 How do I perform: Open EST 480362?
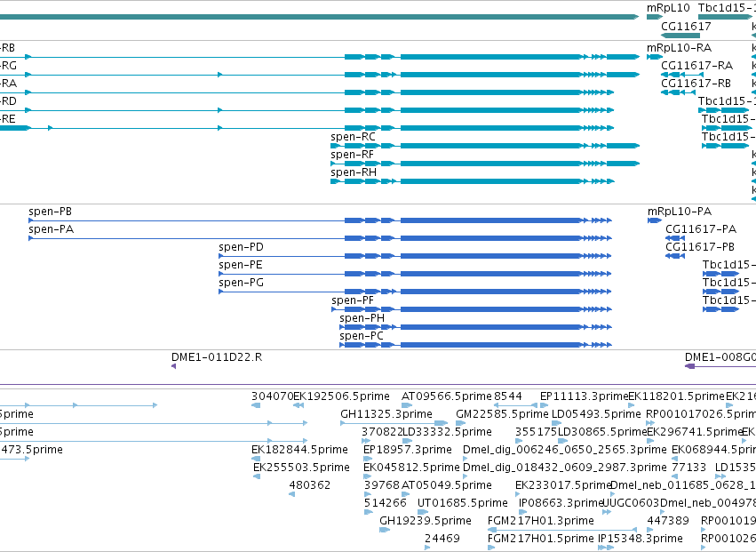[x=309, y=486]
